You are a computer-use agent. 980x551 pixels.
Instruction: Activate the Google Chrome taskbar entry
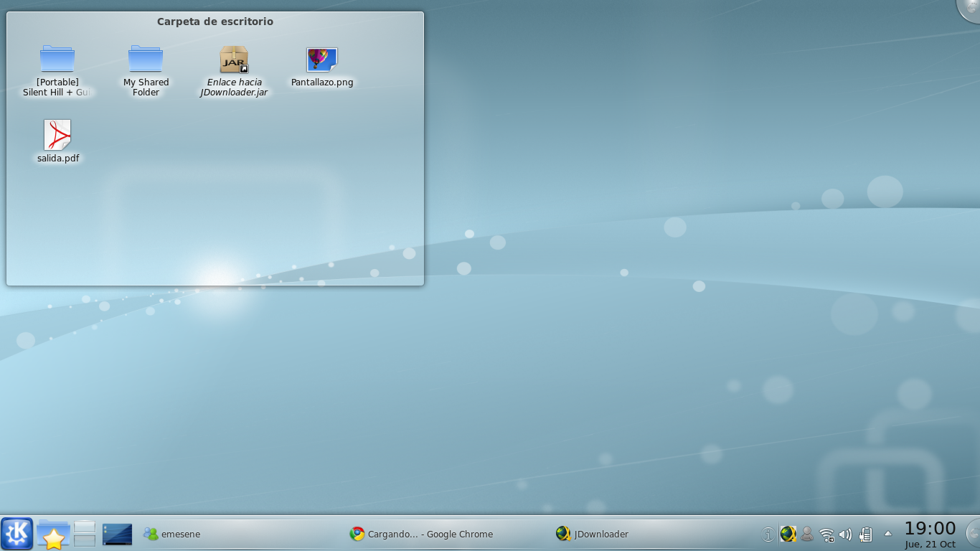[x=448, y=534]
